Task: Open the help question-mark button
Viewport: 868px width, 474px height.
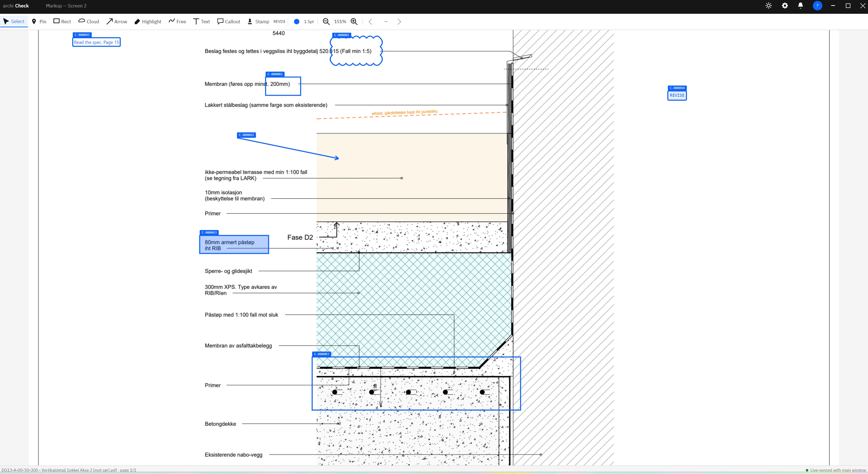Action: point(817,6)
